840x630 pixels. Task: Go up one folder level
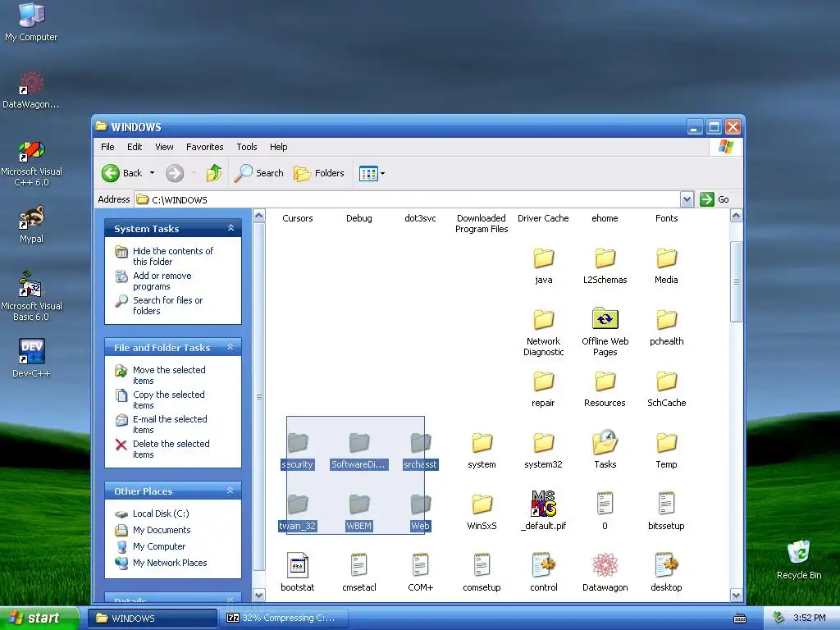click(x=214, y=173)
